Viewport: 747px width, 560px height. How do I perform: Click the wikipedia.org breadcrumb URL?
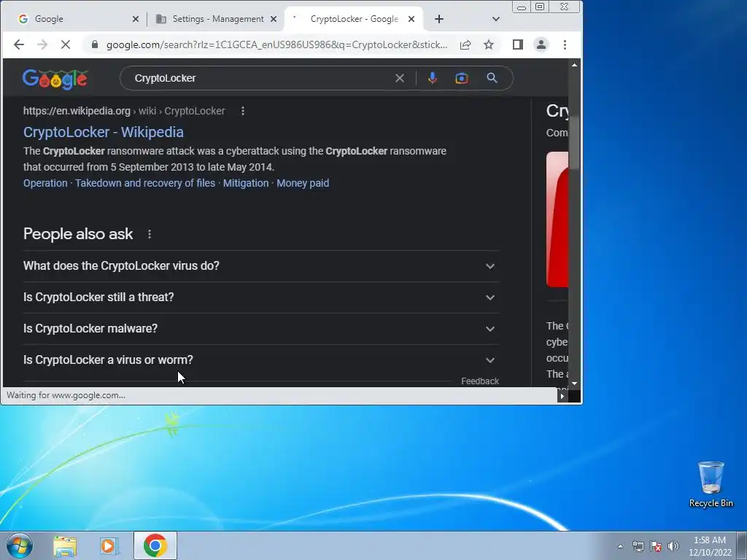[x=124, y=111]
